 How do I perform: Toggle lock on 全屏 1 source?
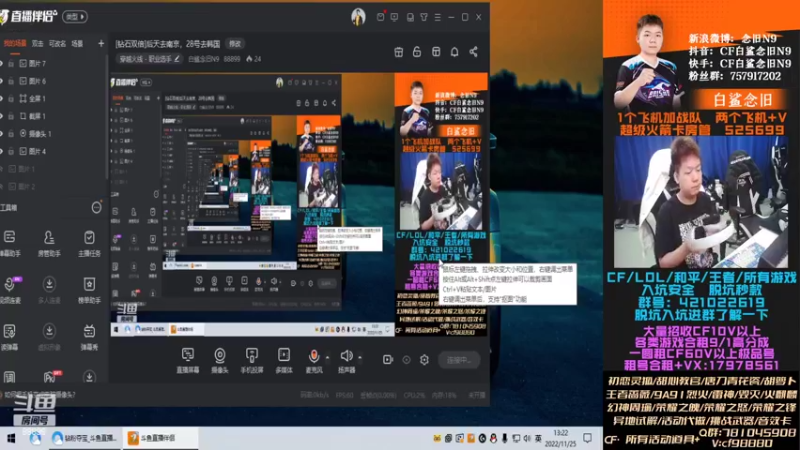11,98
